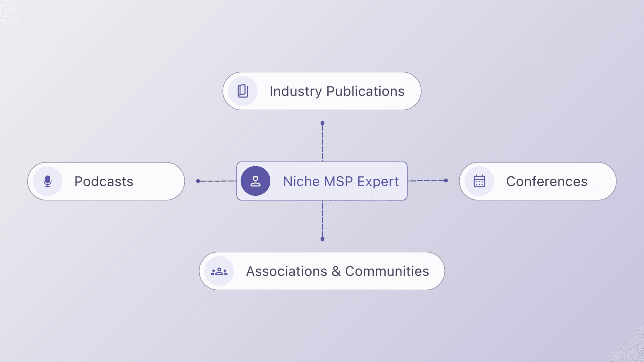Click the dot endpoint left of center
The height and width of the screenshot is (362, 644).
[198, 181]
